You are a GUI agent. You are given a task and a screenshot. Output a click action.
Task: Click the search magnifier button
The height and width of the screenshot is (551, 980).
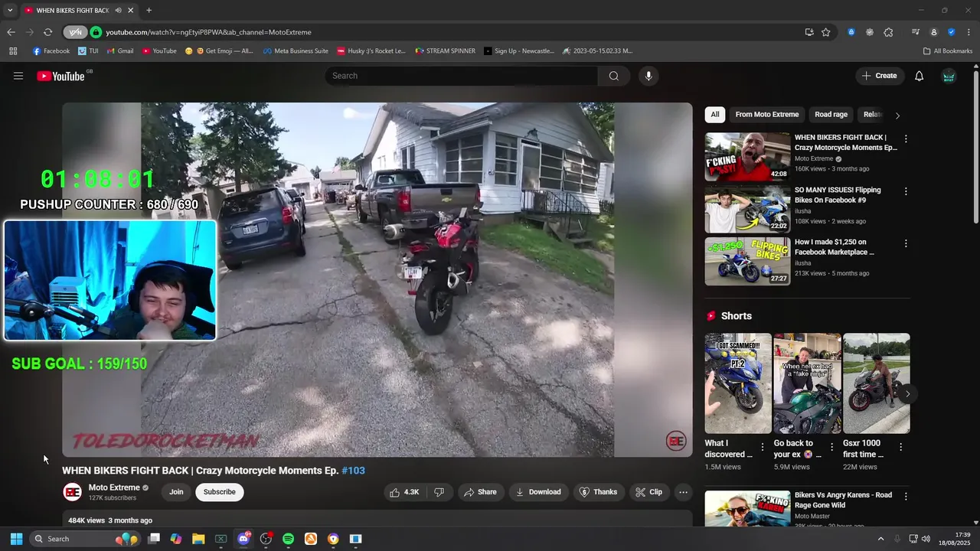[614, 76]
